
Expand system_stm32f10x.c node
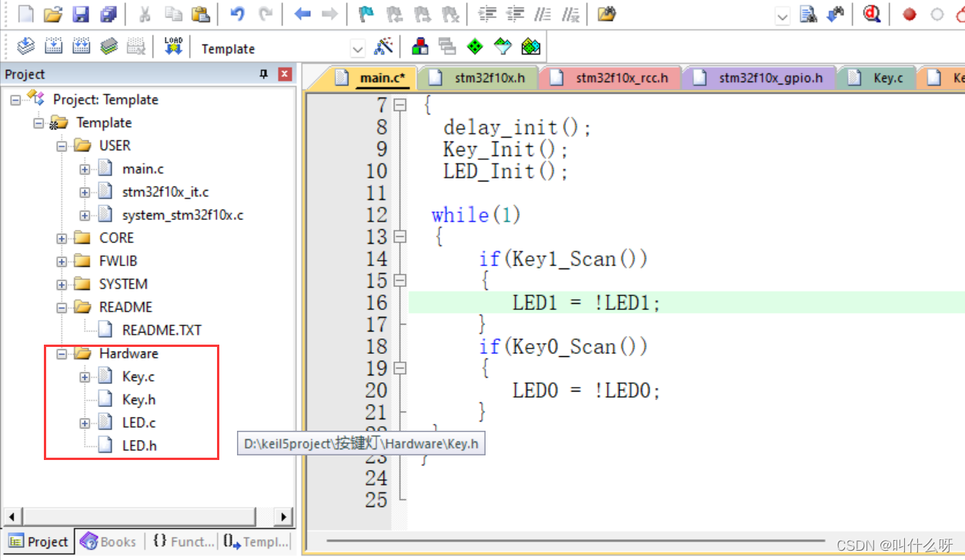click(x=85, y=215)
